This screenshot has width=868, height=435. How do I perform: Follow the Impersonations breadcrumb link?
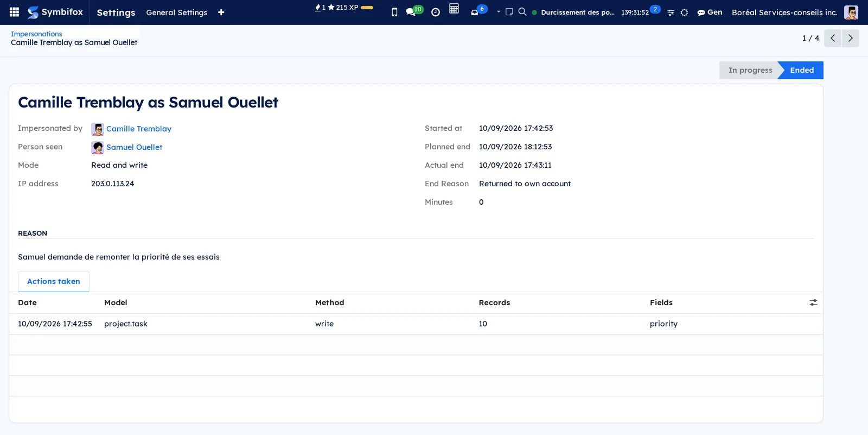point(36,34)
